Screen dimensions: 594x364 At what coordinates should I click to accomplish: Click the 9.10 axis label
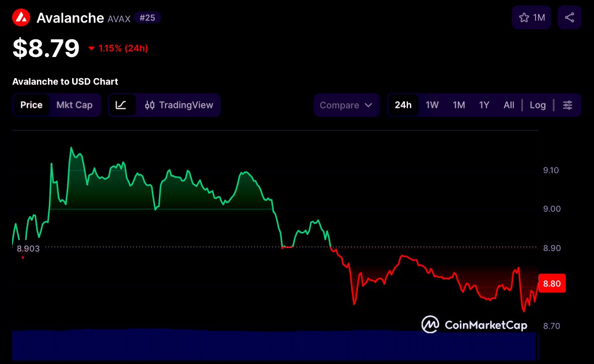click(551, 170)
